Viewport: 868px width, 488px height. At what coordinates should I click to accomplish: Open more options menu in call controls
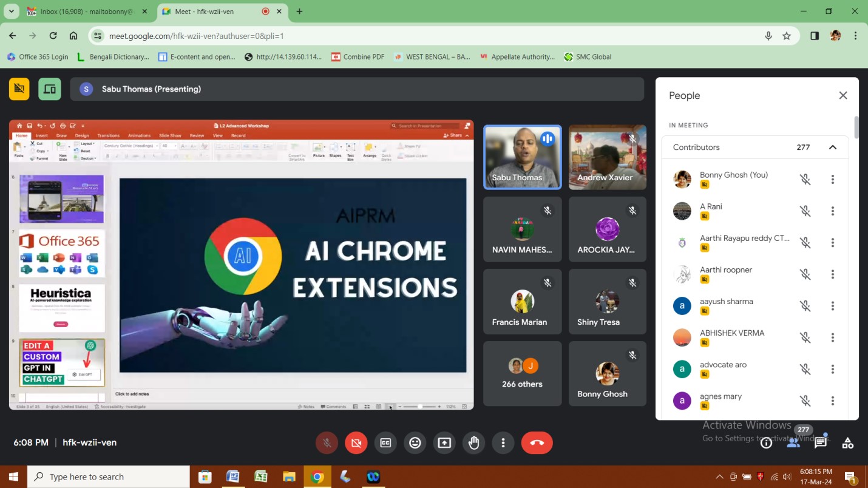[503, 443]
